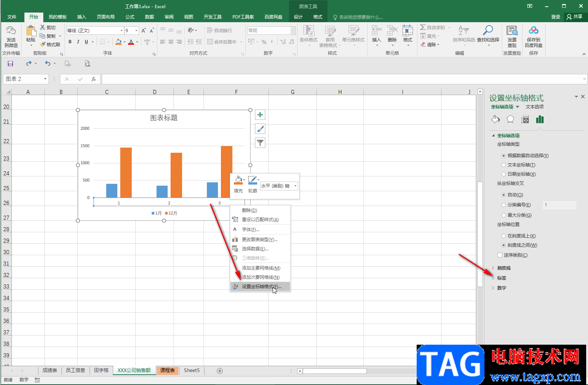Select 刻度线之间 radio button
Viewport: 588px width, 385px height.
[x=503, y=245]
